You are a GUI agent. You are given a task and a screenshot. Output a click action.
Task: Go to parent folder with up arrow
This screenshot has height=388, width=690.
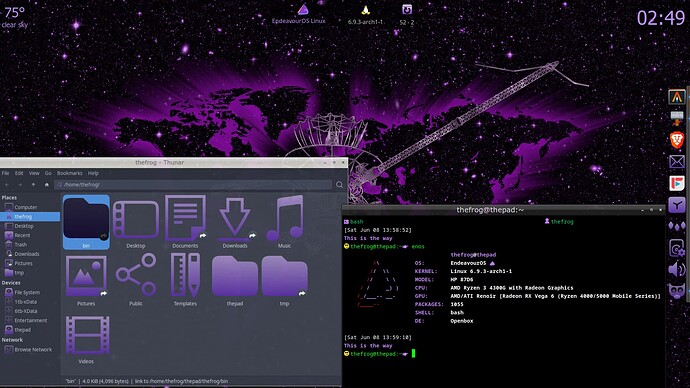click(x=33, y=185)
